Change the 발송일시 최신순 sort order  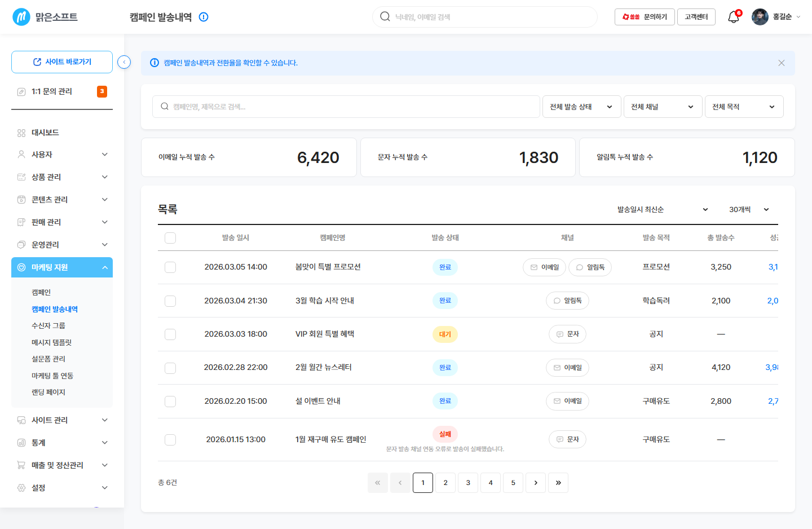[x=663, y=210]
